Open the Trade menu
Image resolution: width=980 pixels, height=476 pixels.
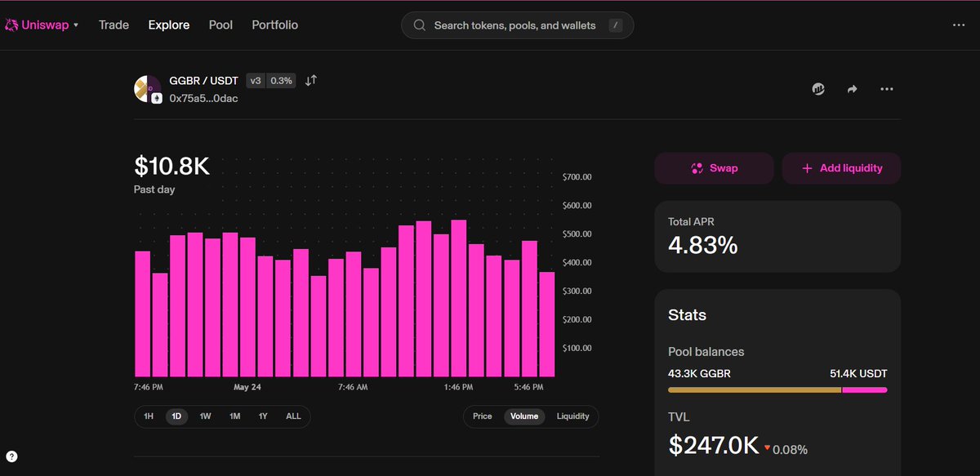[x=114, y=25]
